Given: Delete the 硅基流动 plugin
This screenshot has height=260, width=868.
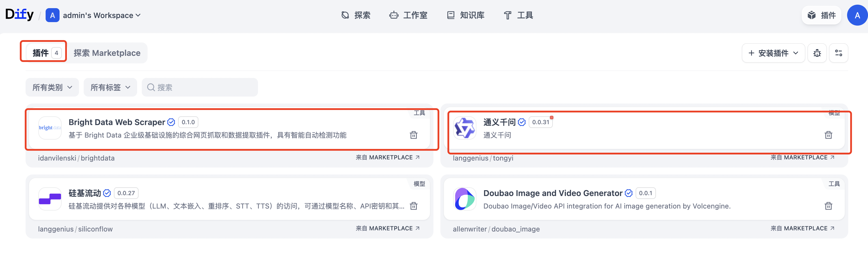Looking at the screenshot, I should coord(413,206).
